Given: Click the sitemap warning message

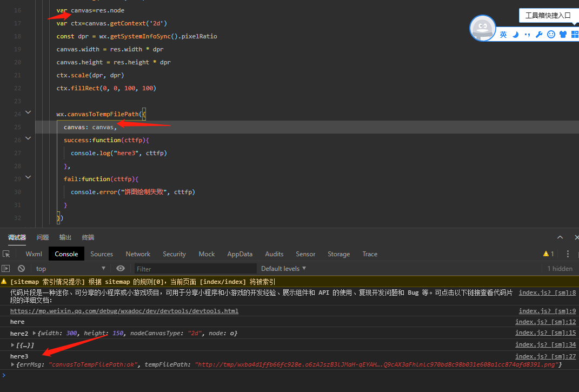Looking at the screenshot, I should (143, 282).
